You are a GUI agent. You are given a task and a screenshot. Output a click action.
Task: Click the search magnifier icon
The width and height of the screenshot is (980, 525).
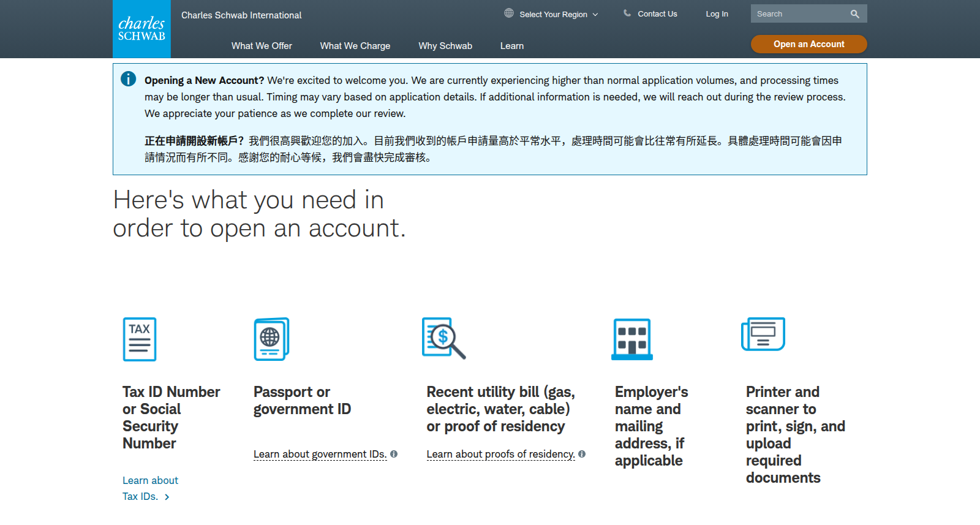pos(855,14)
